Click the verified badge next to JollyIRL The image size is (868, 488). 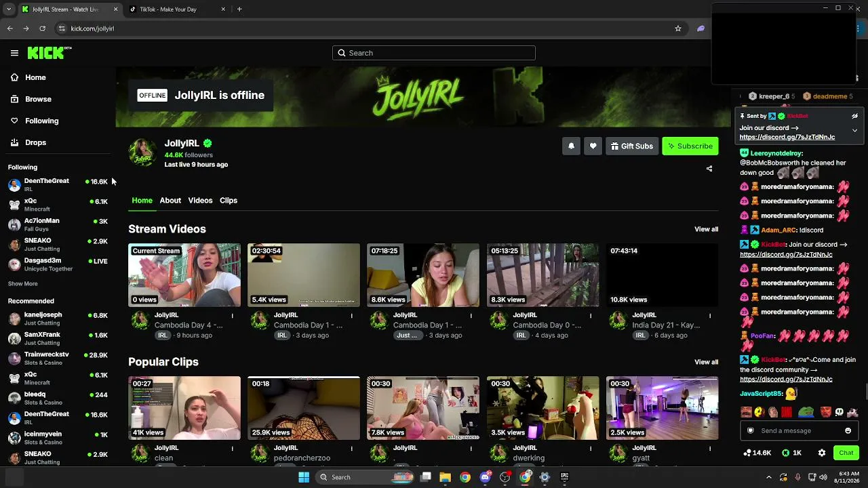point(208,143)
